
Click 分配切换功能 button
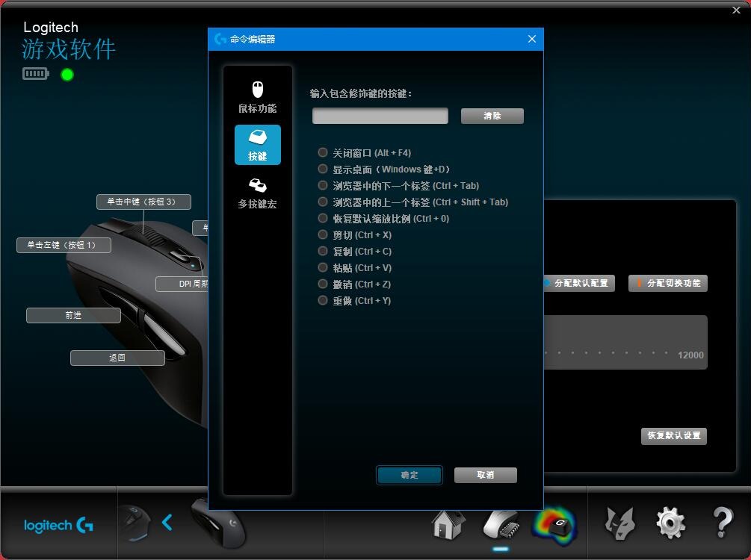(x=667, y=283)
